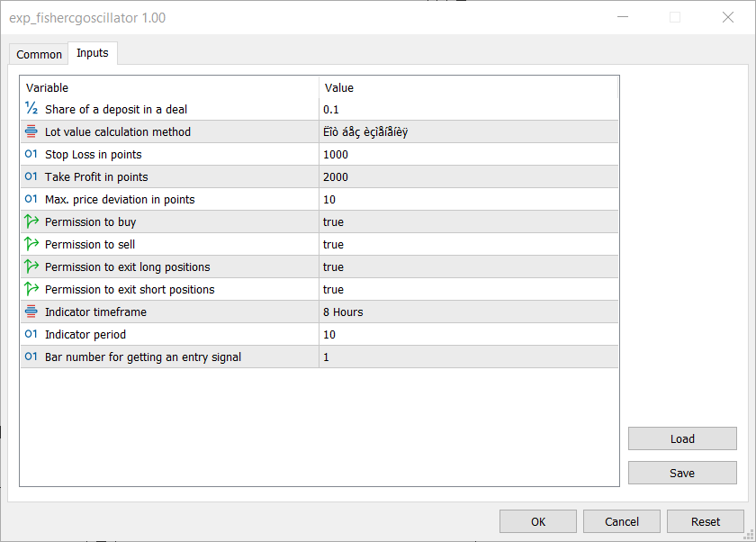The image size is (756, 542).
Task: Toggle the true value for Permission to exit long positions
Action: (x=468, y=266)
